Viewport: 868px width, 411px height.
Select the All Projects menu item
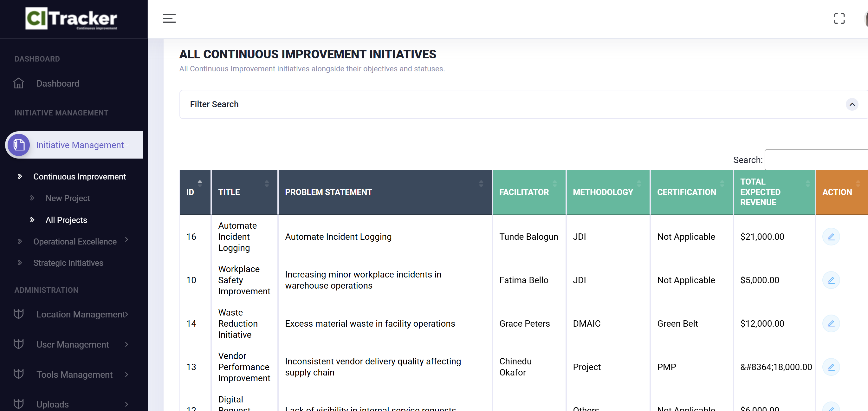[66, 220]
